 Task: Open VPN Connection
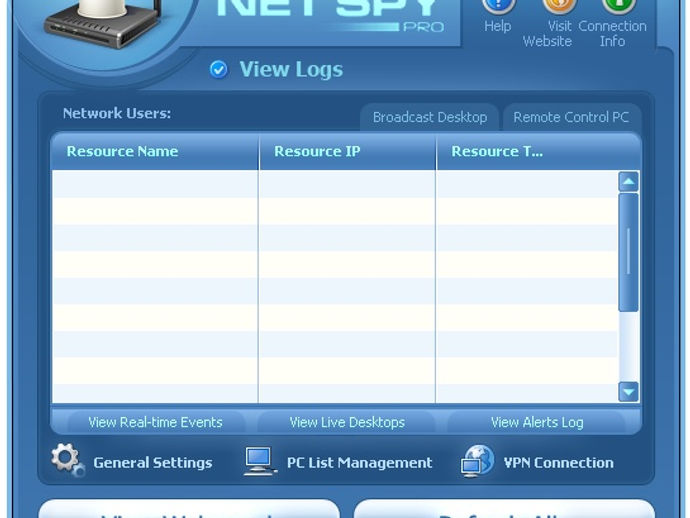pos(558,463)
